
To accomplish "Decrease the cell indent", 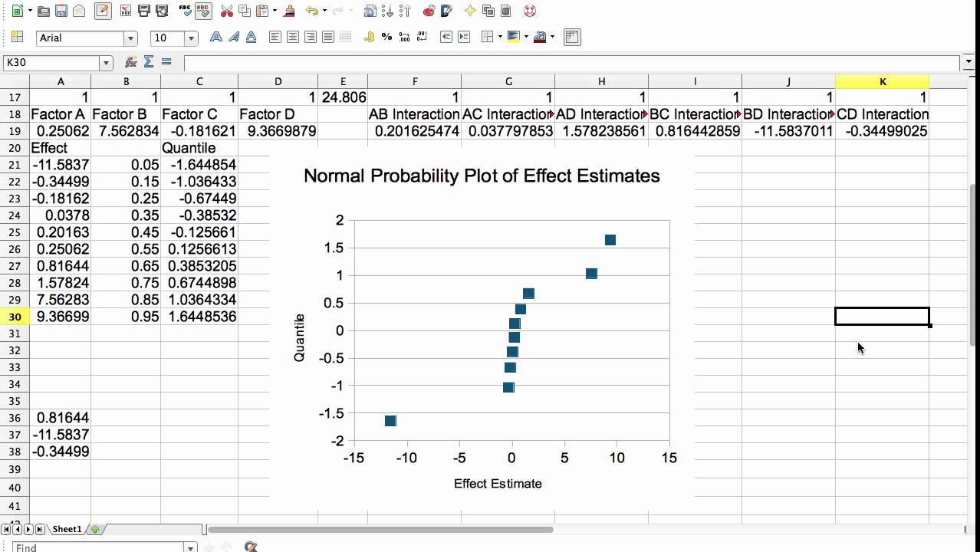I will pyautogui.click(x=446, y=37).
